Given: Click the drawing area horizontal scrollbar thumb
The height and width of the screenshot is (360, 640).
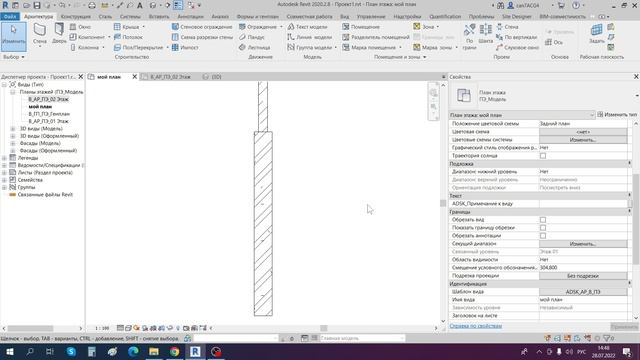Looking at the screenshot, I should (324, 328).
